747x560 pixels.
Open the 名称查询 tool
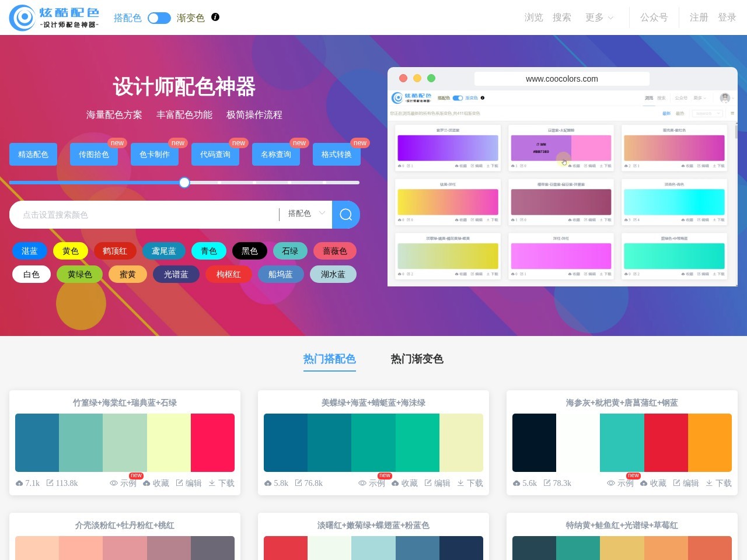tap(276, 155)
